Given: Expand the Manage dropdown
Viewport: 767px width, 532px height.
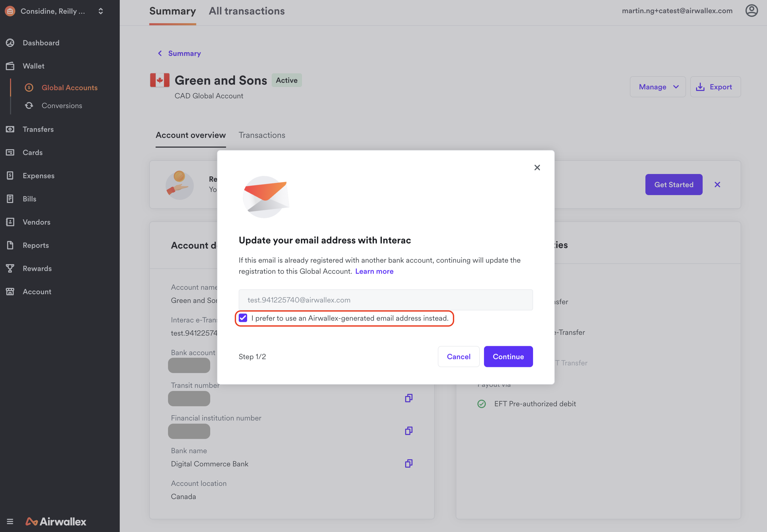Looking at the screenshot, I should pos(657,87).
